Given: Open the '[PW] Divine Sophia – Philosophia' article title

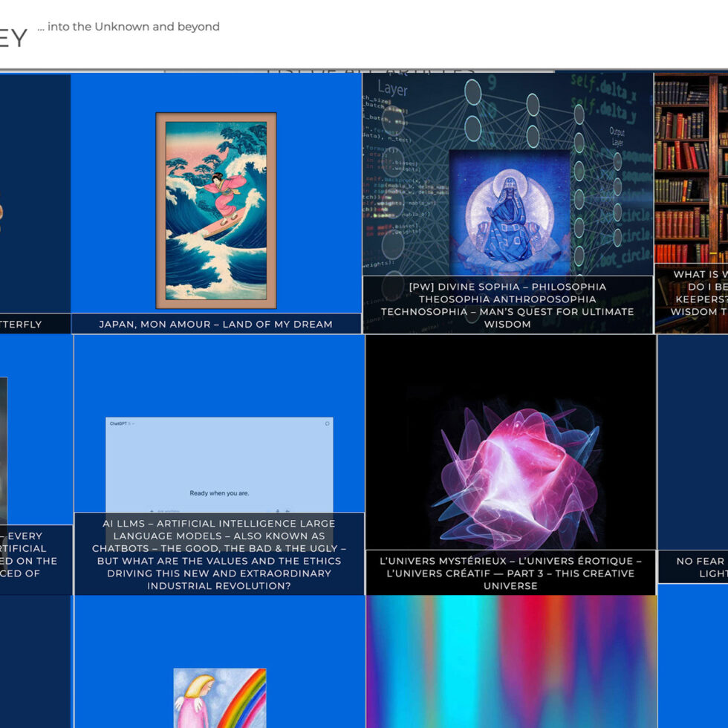Looking at the screenshot, I should 507,305.
